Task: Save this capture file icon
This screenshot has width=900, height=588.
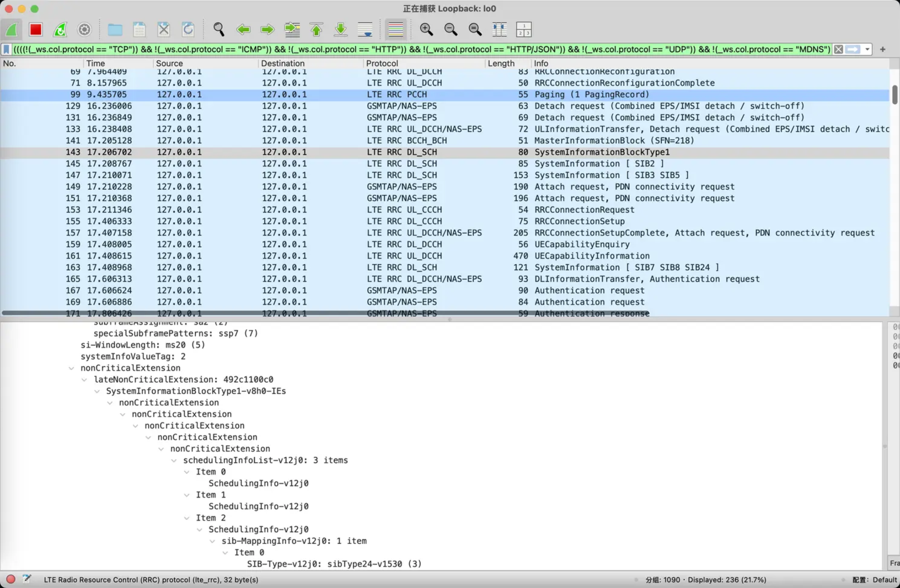Action: click(x=139, y=29)
